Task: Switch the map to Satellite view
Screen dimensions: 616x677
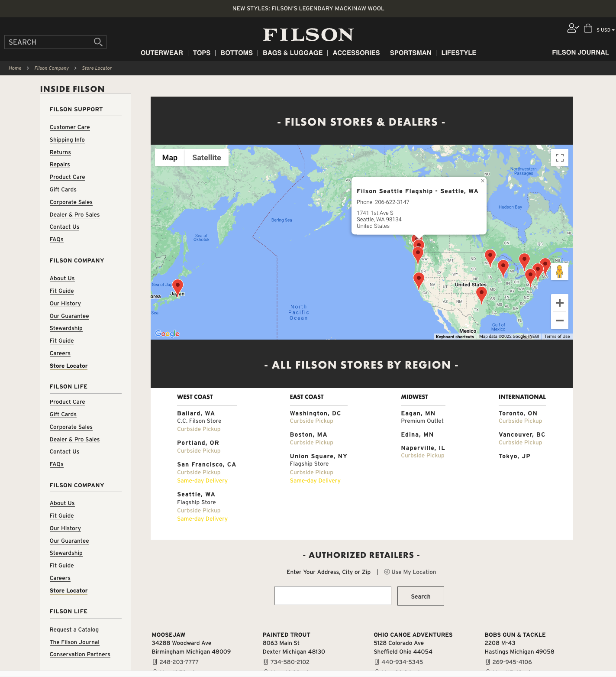Action: click(206, 158)
